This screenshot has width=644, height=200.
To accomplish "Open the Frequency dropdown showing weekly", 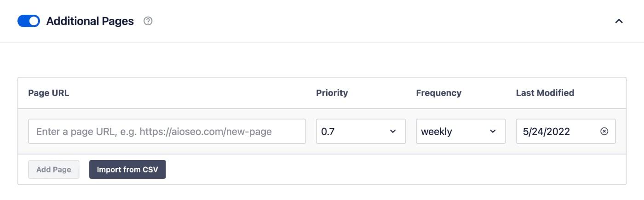I will pos(461,131).
